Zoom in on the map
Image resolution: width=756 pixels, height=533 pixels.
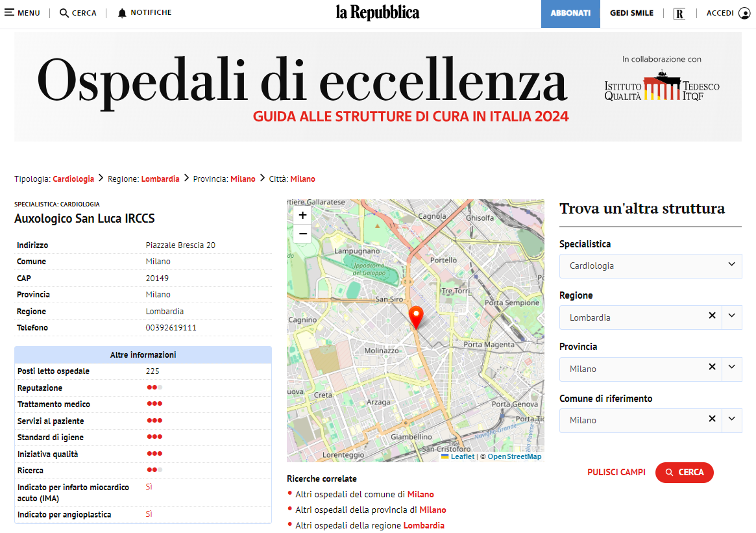[x=302, y=216]
